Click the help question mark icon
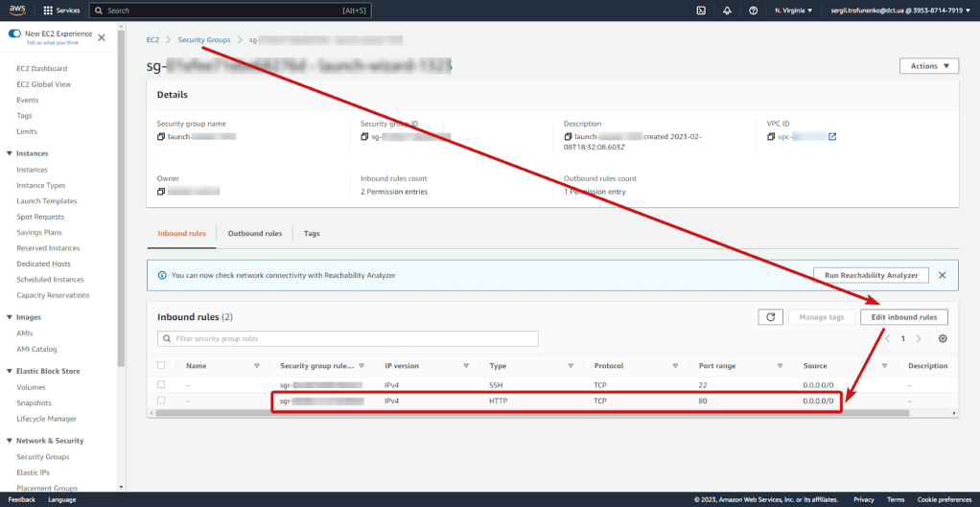Image resolution: width=980 pixels, height=507 pixels. pos(753,11)
